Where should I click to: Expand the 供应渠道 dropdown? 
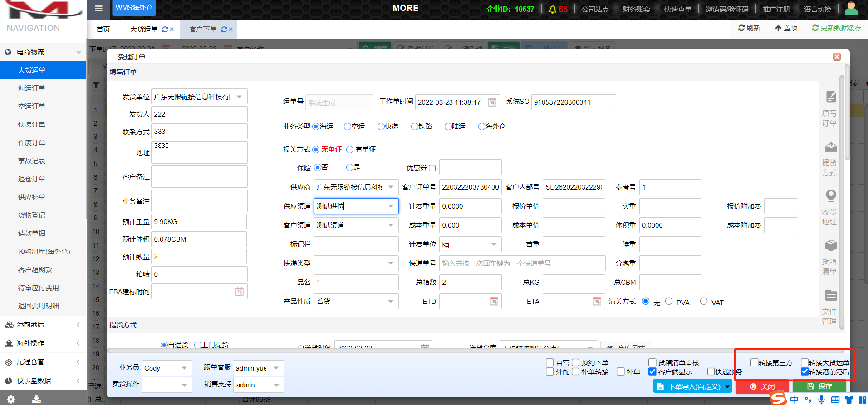coord(391,206)
